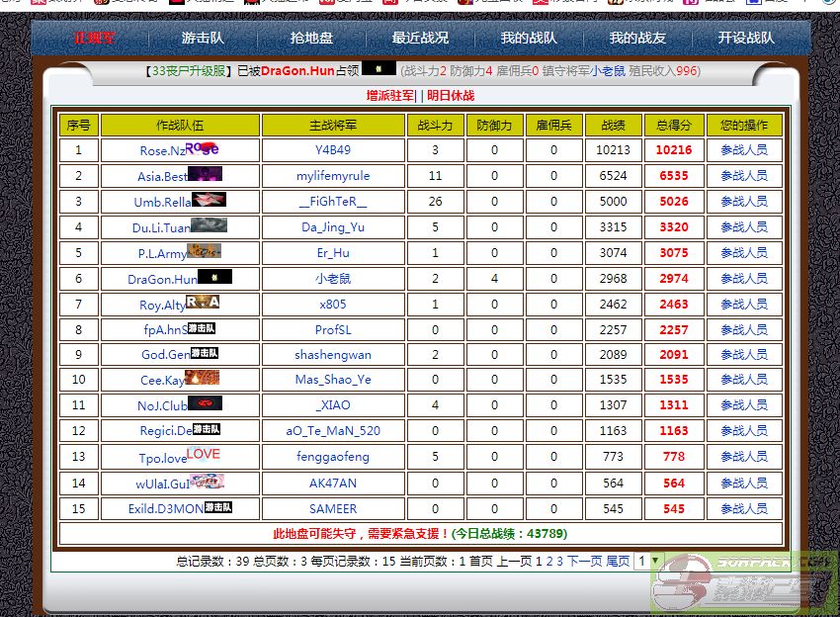
Task: Click the NoJ.Club team logo
Action: pos(205,403)
